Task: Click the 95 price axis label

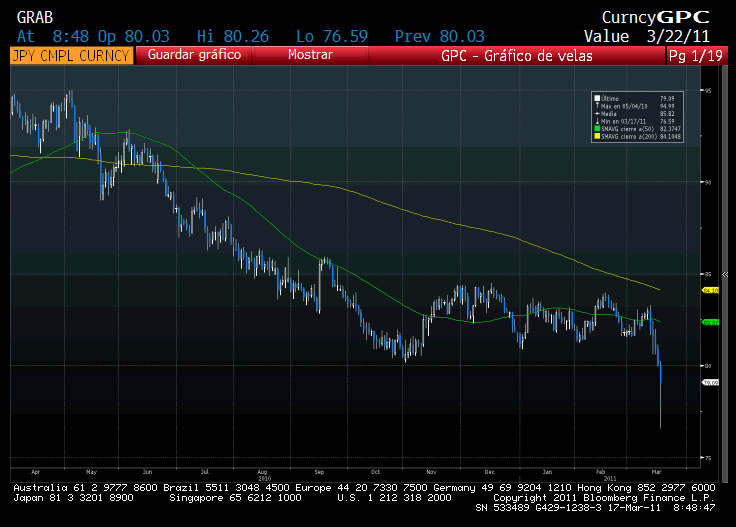Action: [708, 91]
